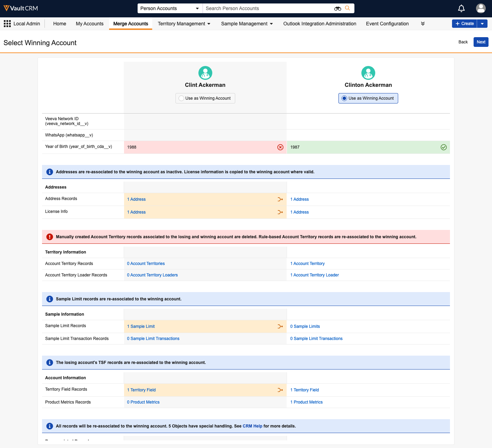Select Clinton Ackerman as winning account
Viewport: 492px width, 448px height.
[x=344, y=98]
